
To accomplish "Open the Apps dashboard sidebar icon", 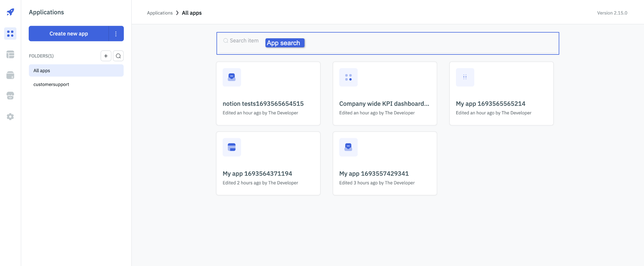I will 10,34.
